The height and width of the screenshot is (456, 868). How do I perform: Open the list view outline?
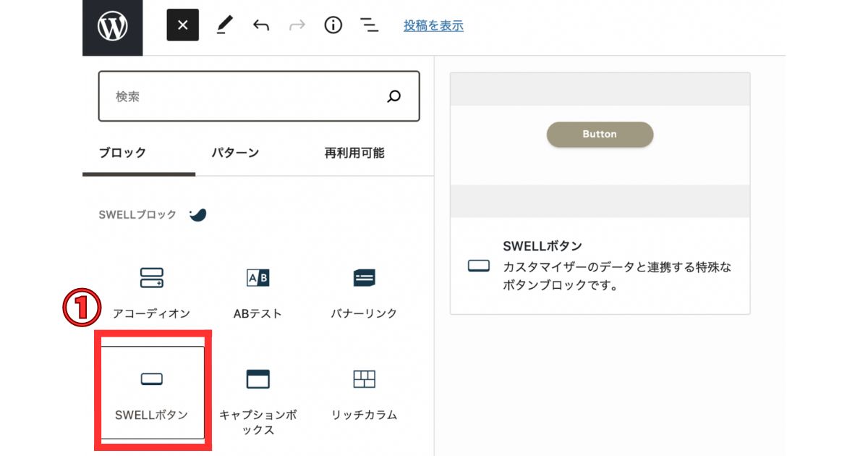point(370,26)
